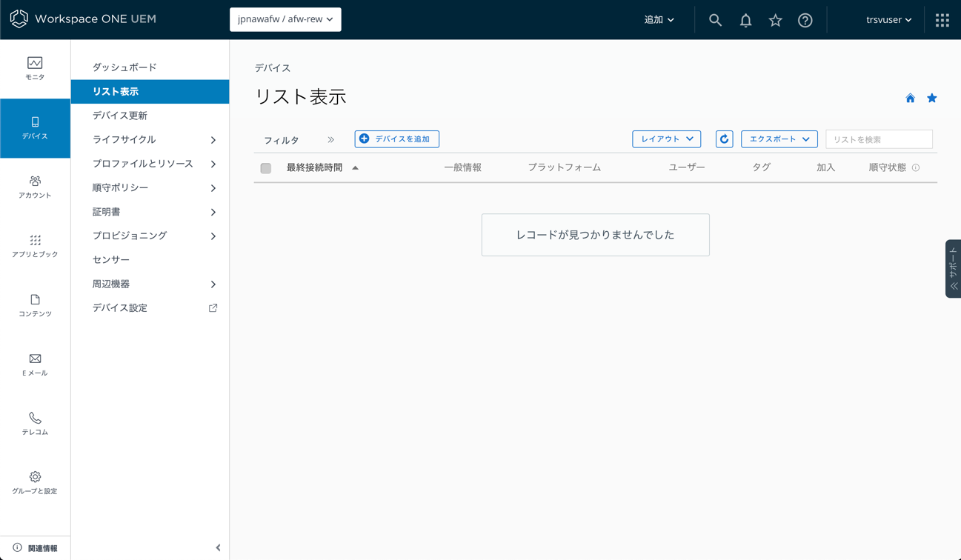Open アカウント section in sidebar

[x=35, y=187]
